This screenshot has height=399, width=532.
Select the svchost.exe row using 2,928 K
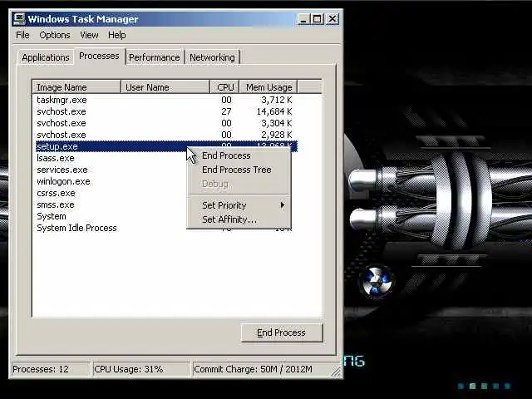click(166, 135)
